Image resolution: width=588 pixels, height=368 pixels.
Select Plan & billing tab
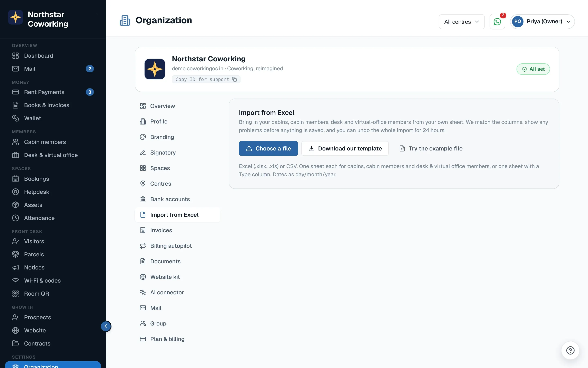click(178, 339)
